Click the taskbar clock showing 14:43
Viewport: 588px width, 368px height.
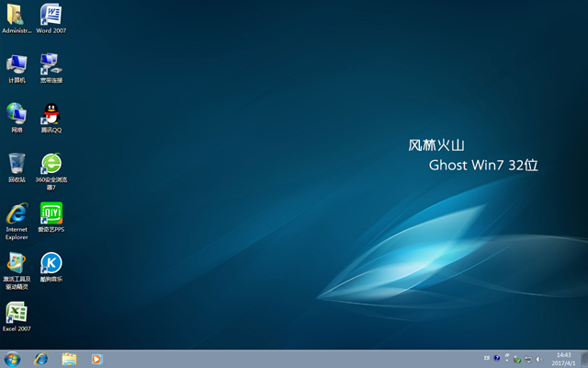tap(564, 359)
